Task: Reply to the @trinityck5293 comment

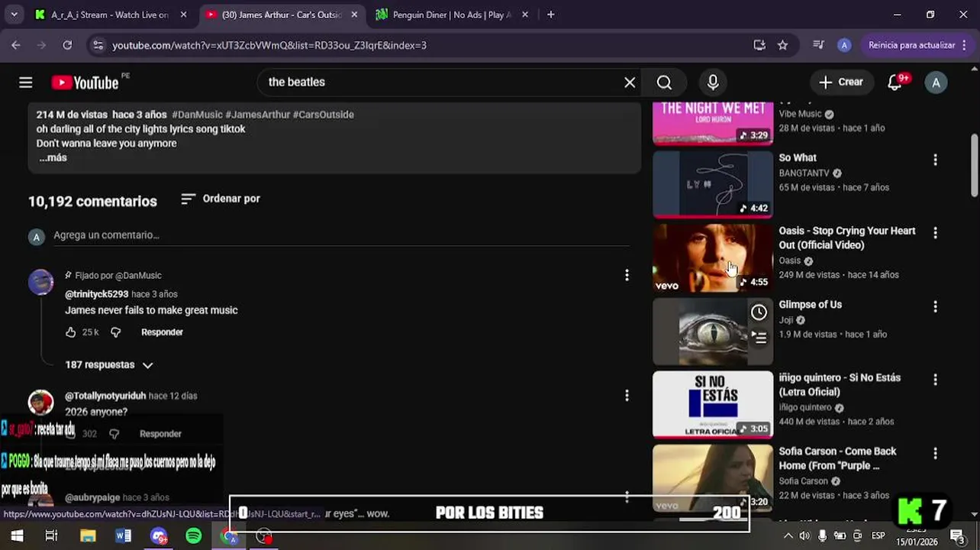Action: (162, 332)
